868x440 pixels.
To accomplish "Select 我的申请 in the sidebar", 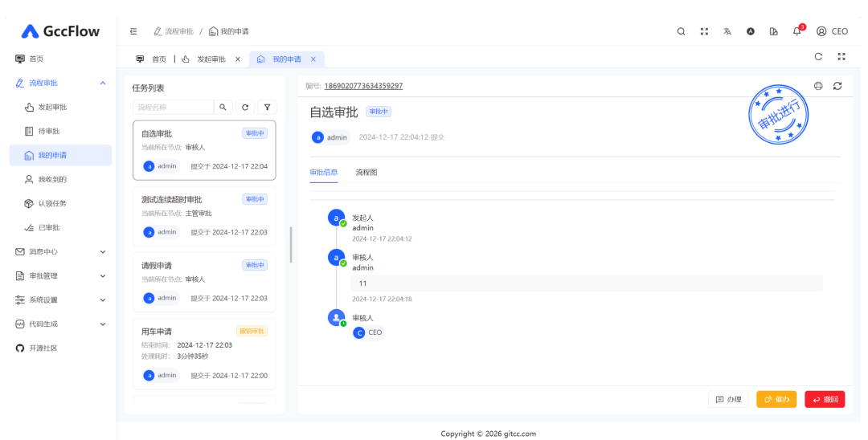I will (60, 155).
